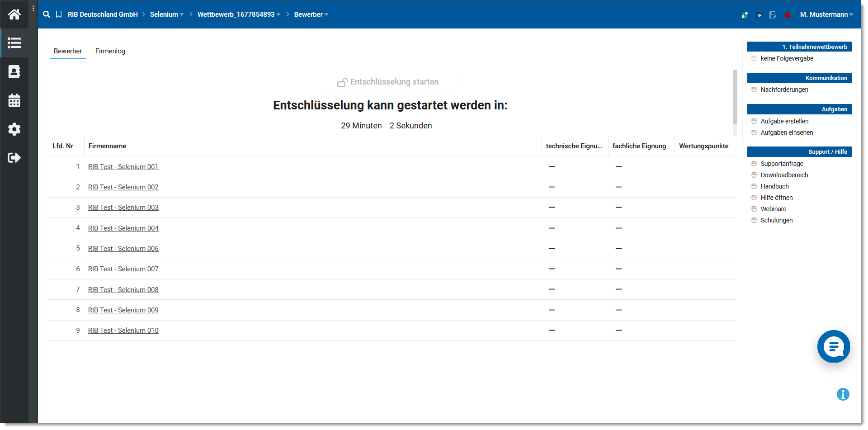The image size is (868, 430).
Task: Open Webinare link
Action: click(x=773, y=209)
